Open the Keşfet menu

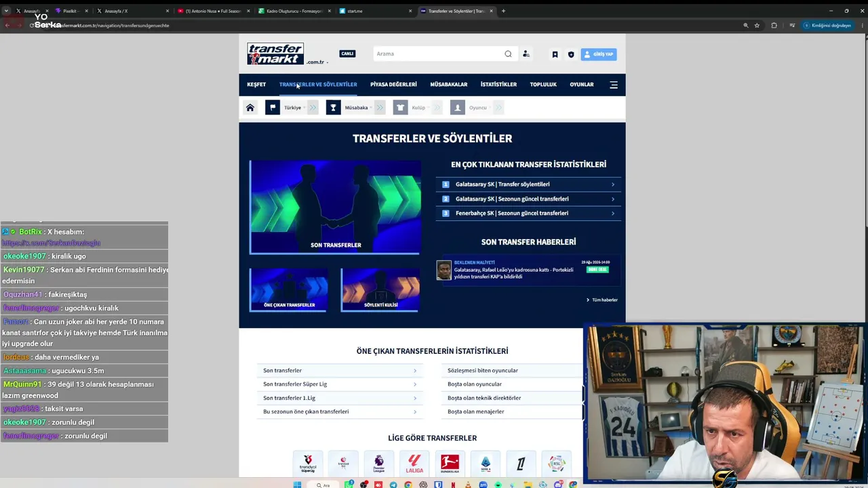coord(256,85)
